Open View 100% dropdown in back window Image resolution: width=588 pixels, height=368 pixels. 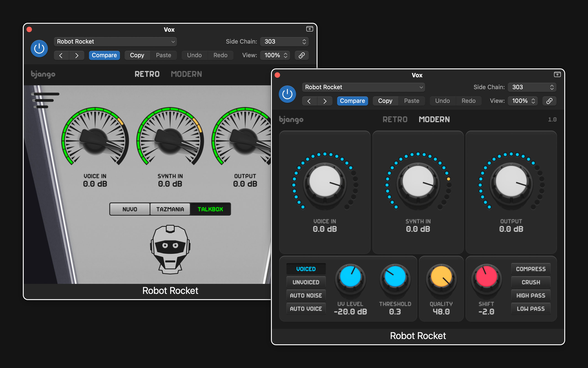point(275,55)
